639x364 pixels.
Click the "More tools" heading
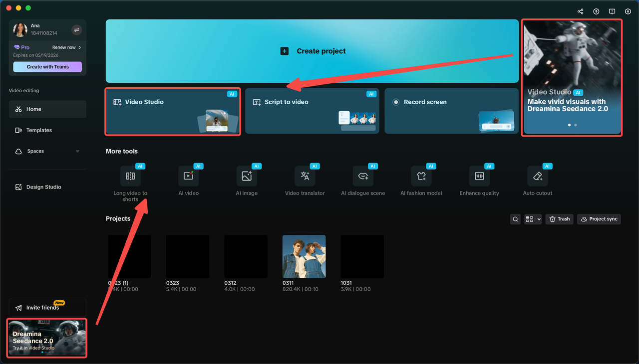pos(122,151)
